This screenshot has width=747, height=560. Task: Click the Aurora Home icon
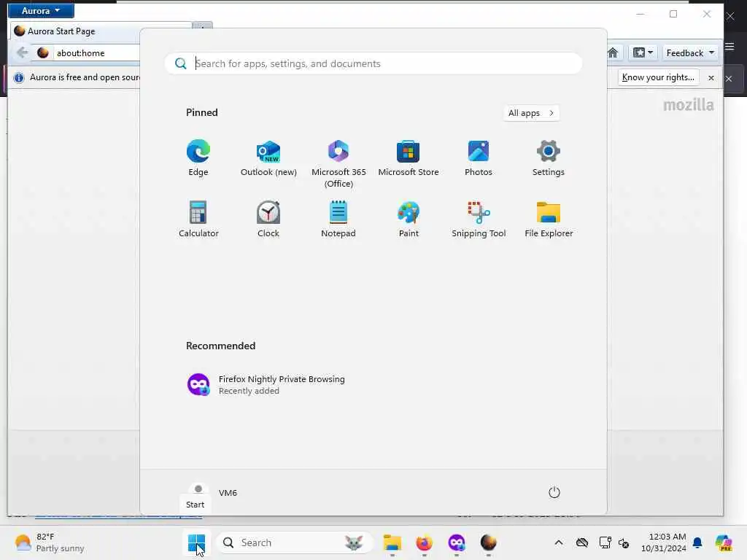[613, 52]
